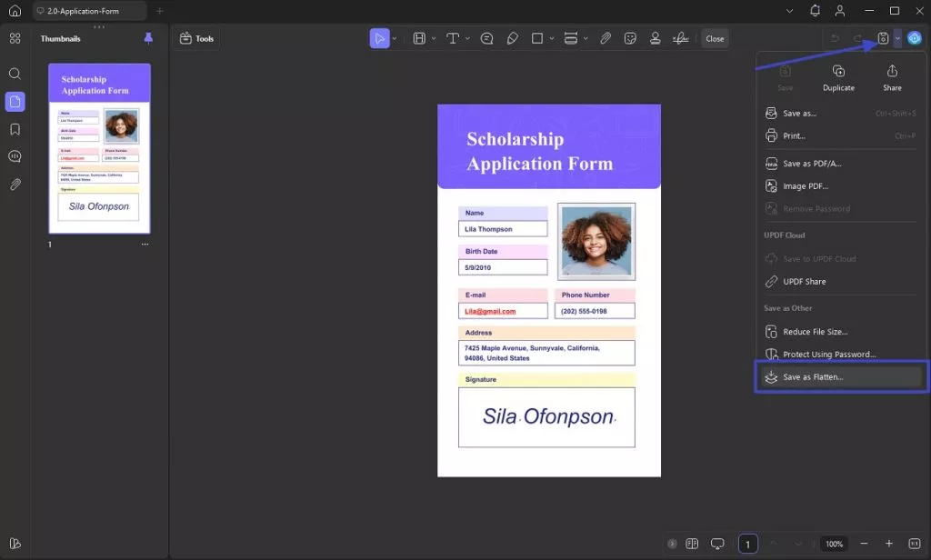
Task: Open the Signature tool
Action: pyautogui.click(x=681, y=38)
